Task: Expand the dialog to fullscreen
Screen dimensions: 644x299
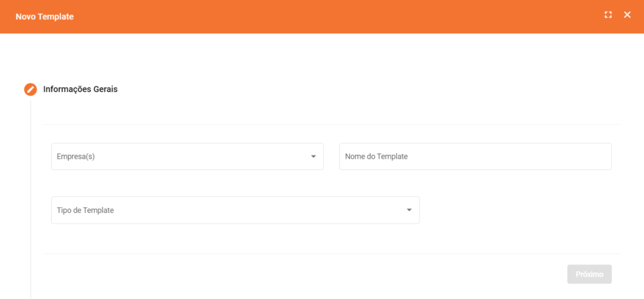Action: pyautogui.click(x=608, y=15)
